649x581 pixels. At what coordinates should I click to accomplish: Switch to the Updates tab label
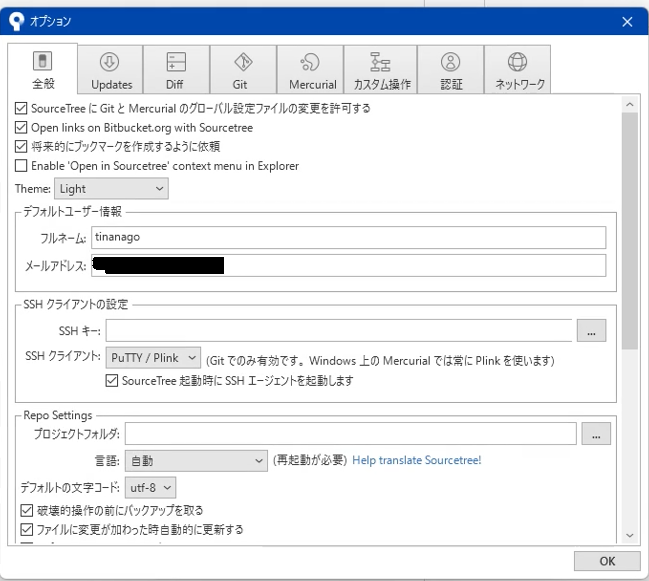click(111, 84)
